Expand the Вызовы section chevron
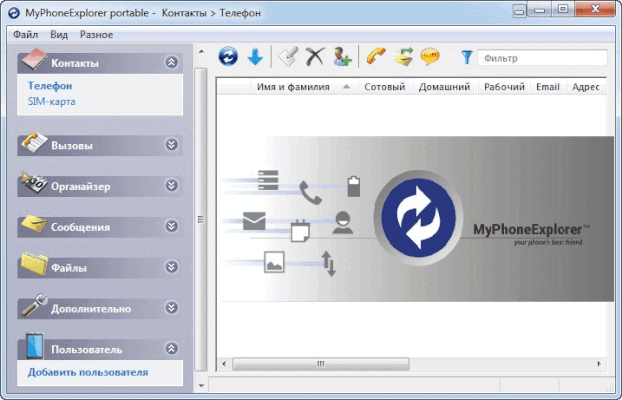 pyautogui.click(x=171, y=144)
